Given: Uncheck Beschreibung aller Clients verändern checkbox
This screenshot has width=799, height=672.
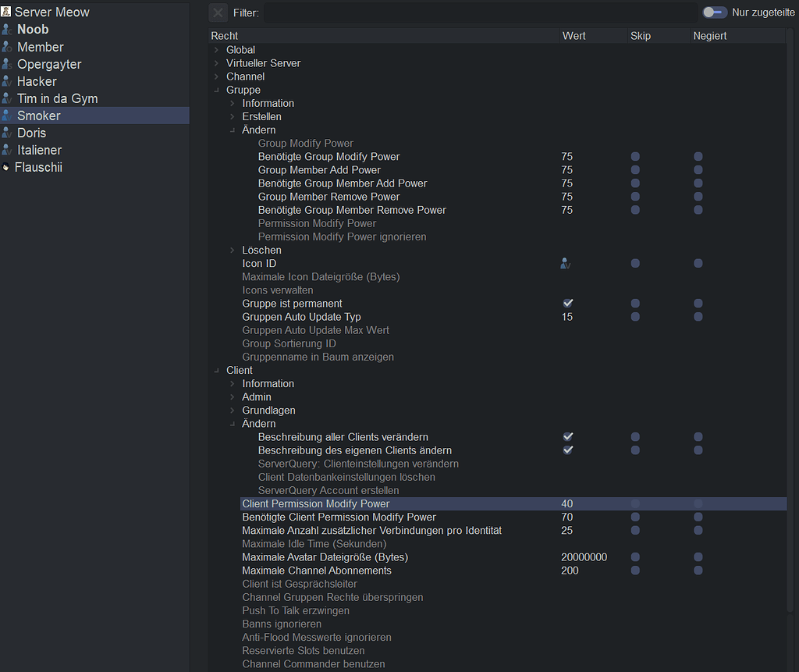Looking at the screenshot, I should tap(568, 437).
